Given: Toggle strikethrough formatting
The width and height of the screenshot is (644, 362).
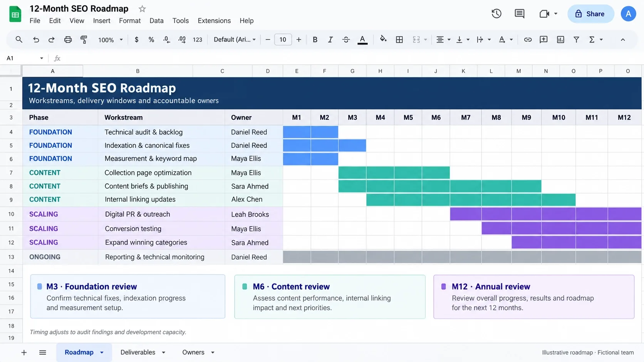Looking at the screenshot, I should (346, 40).
